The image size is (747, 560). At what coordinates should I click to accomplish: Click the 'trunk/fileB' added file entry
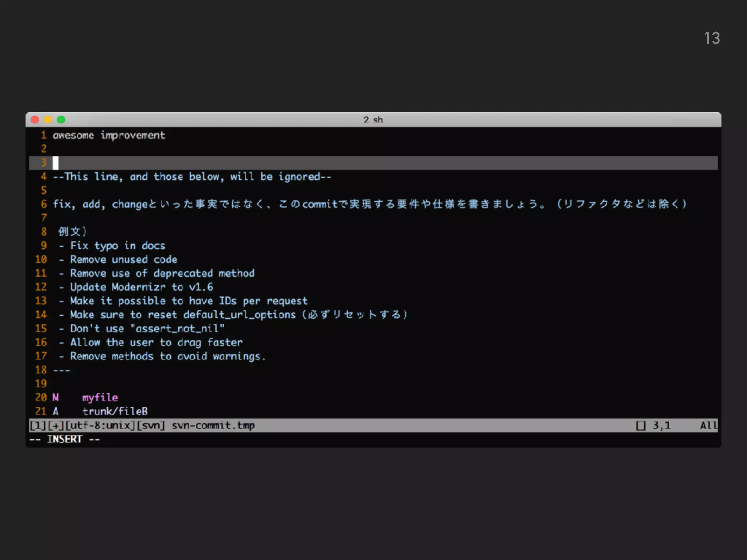[x=115, y=412]
